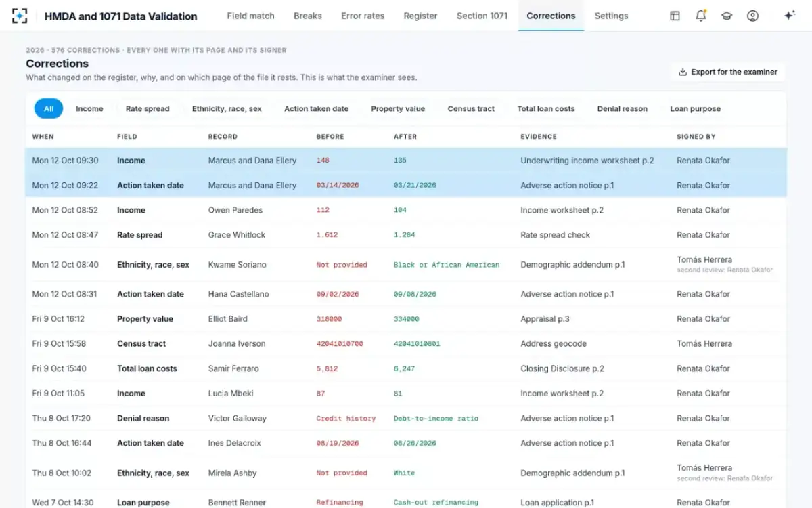This screenshot has width=812, height=508.
Task: Select the Grace Whitlock record
Action: 237,235
